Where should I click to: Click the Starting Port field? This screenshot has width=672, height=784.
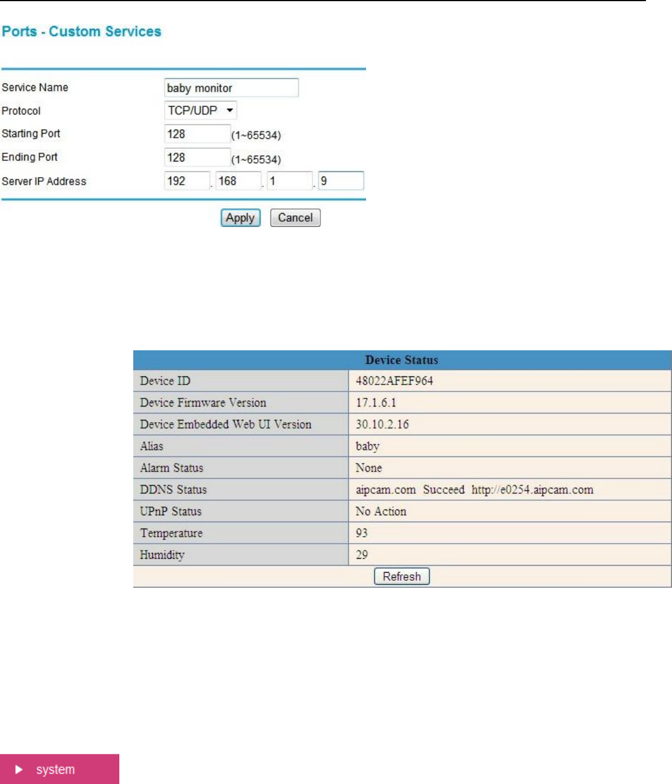(x=197, y=134)
